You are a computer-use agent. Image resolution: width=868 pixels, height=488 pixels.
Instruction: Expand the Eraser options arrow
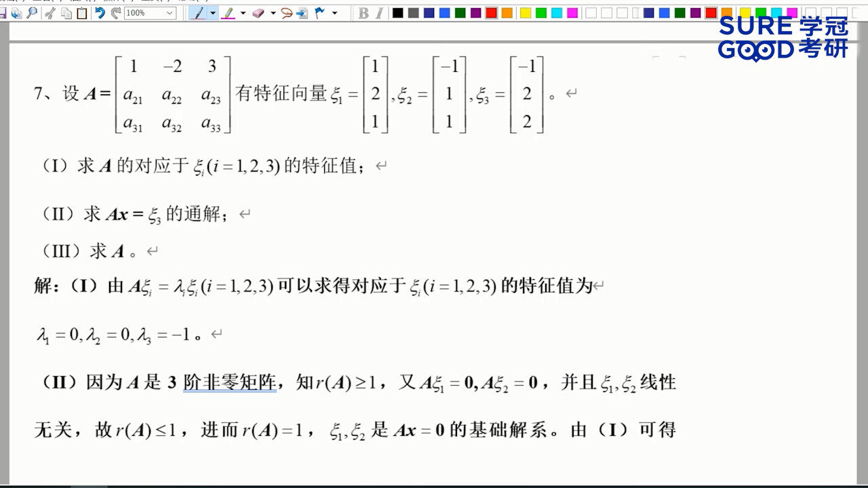tap(273, 13)
